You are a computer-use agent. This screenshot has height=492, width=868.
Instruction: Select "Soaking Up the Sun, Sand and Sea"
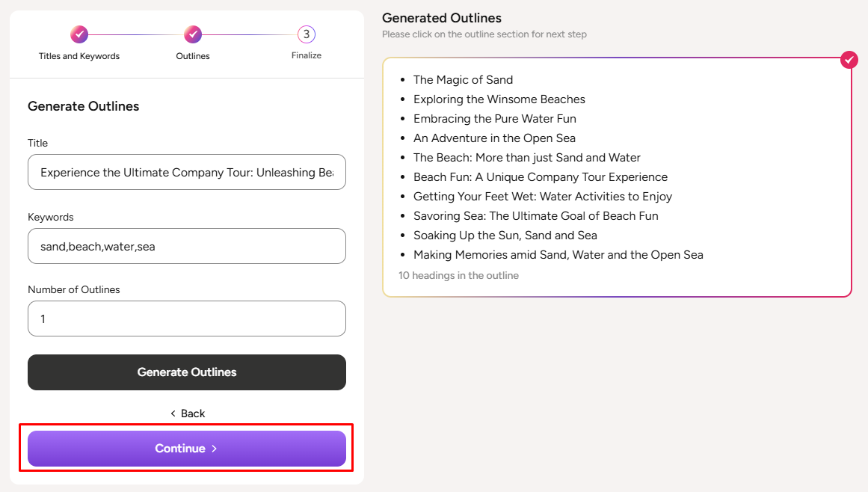coord(505,236)
